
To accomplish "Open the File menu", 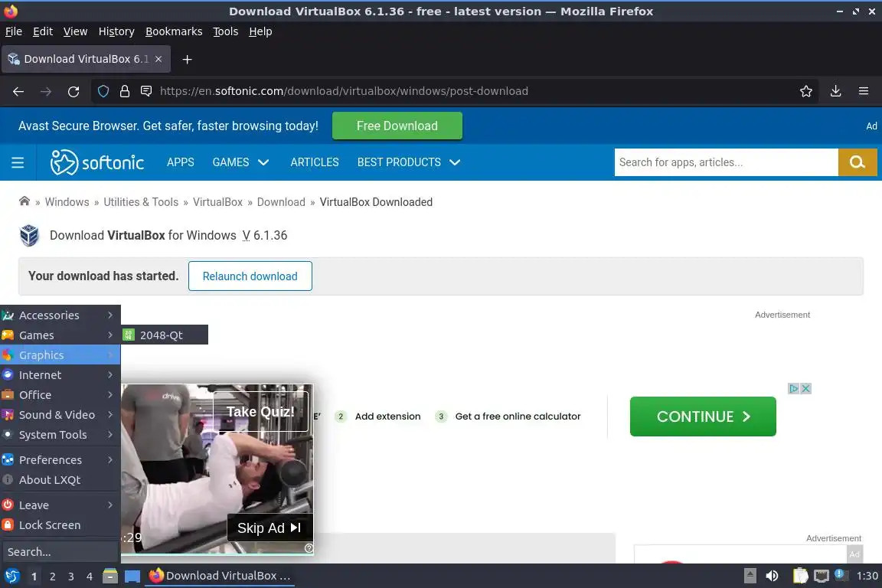I will pyautogui.click(x=14, y=31).
